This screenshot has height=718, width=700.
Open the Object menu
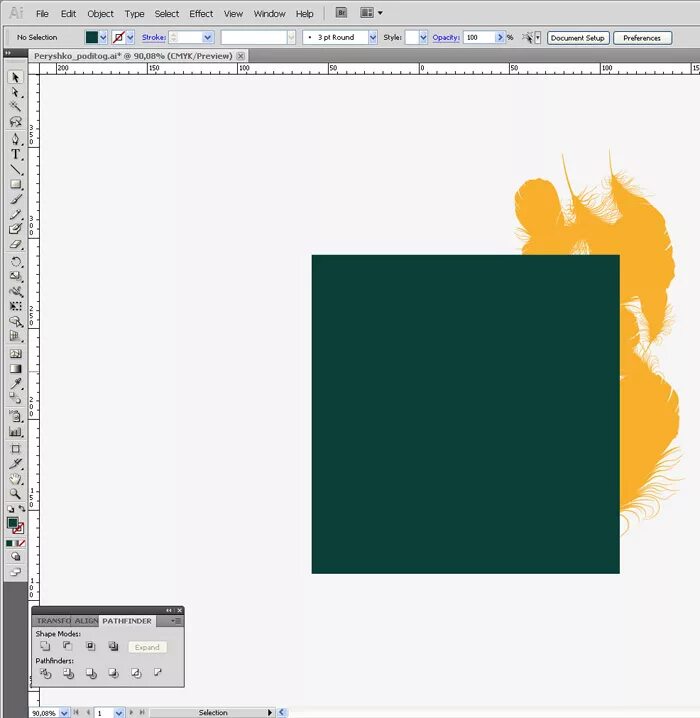click(x=100, y=14)
